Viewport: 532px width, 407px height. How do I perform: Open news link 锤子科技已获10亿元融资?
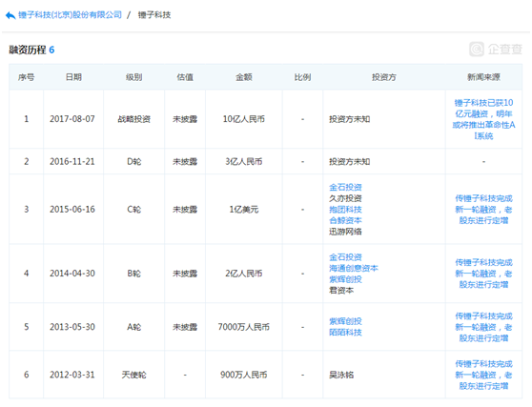coord(483,119)
